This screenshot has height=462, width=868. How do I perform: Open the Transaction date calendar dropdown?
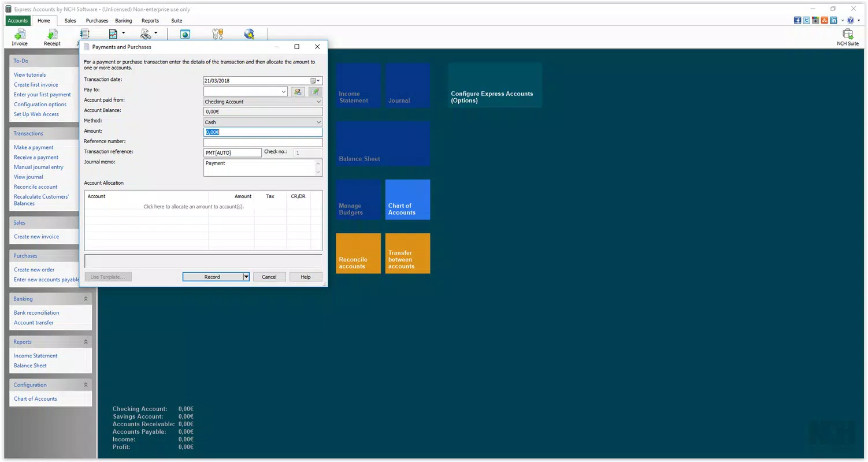tap(316, 81)
